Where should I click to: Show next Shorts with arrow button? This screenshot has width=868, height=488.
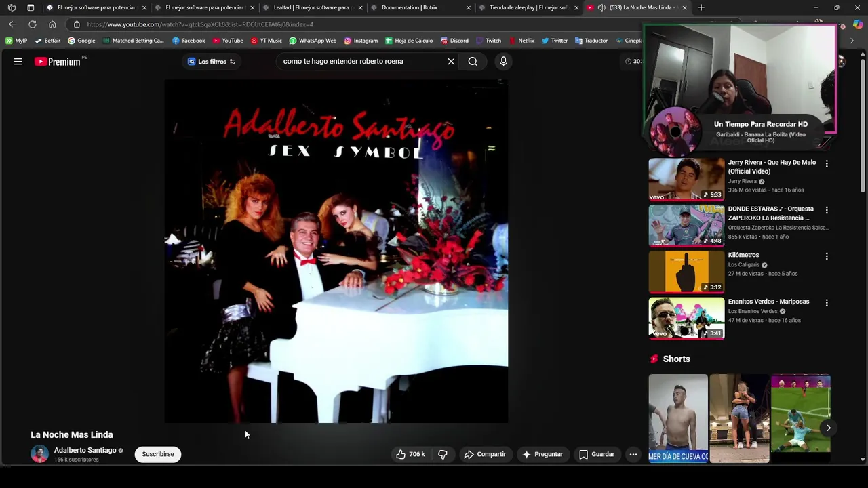tap(828, 428)
